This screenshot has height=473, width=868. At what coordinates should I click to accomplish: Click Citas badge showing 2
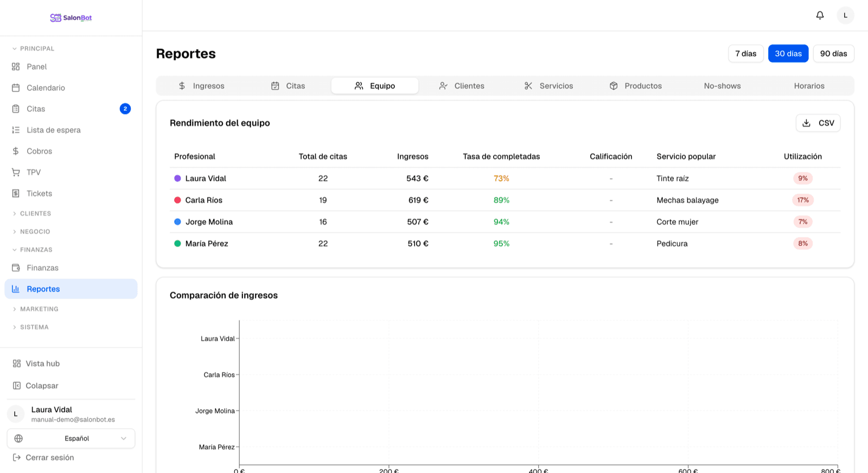pyautogui.click(x=125, y=109)
